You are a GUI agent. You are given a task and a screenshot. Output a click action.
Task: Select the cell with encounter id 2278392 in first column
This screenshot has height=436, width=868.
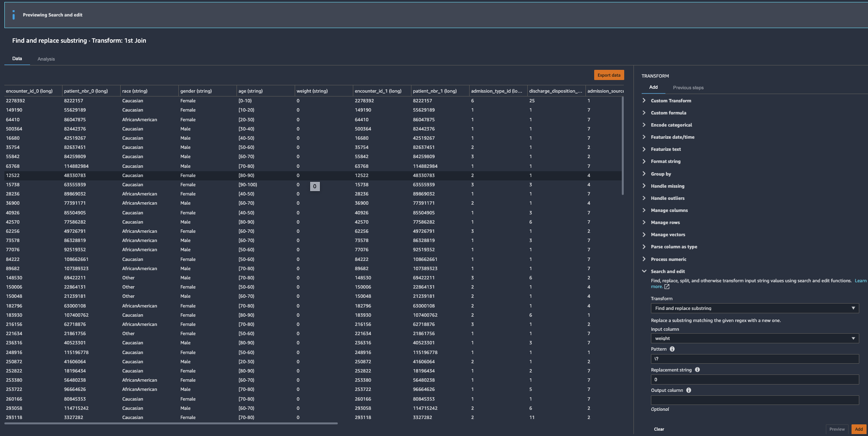click(16, 101)
